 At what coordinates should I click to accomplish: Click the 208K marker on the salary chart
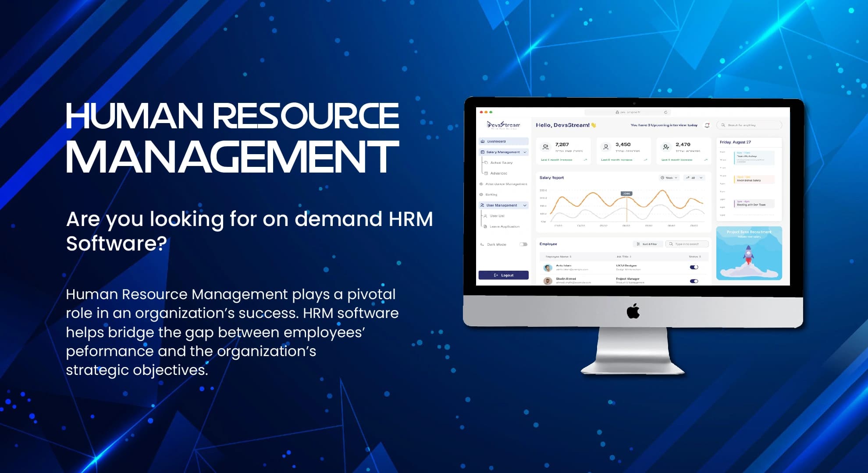click(x=626, y=194)
